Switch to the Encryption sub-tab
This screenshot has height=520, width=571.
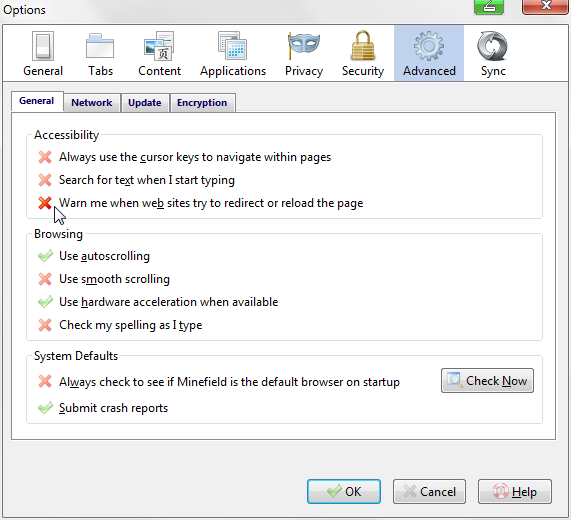[x=202, y=103]
